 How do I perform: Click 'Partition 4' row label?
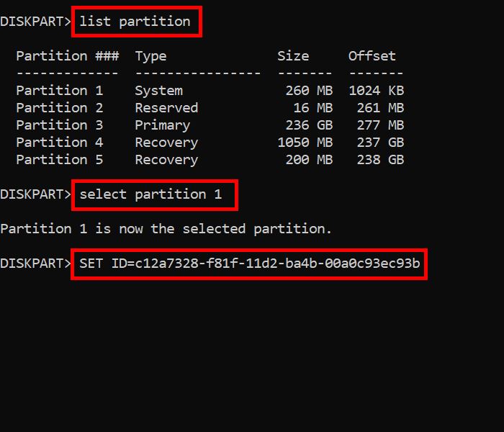click(60, 143)
